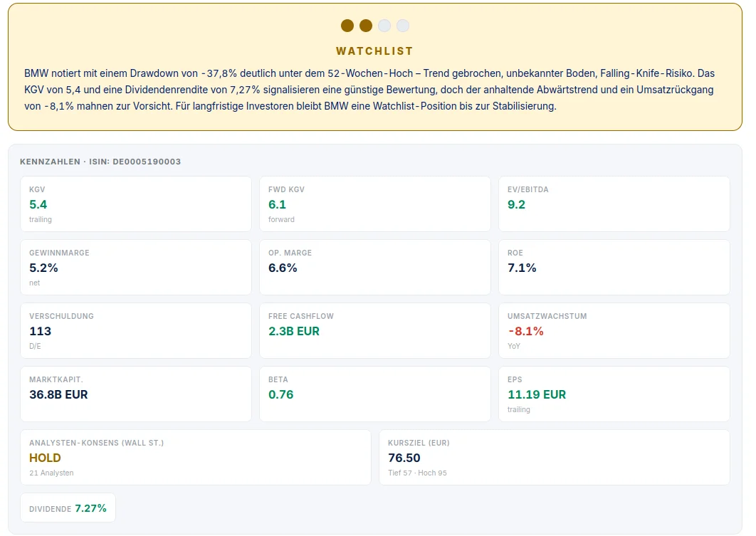Image resolution: width=756 pixels, height=536 pixels.
Task: Click the '21 Analysten' text
Action: (x=51, y=473)
